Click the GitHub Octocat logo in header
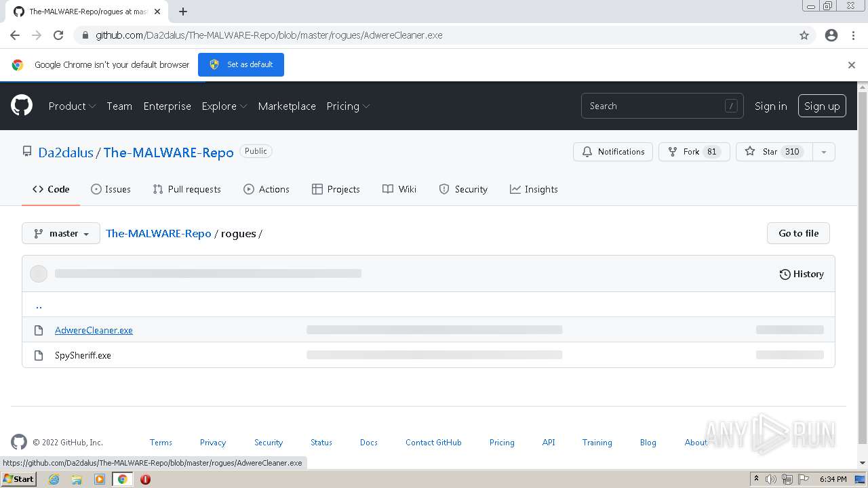This screenshot has width=868, height=488. [x=22, y=106]
